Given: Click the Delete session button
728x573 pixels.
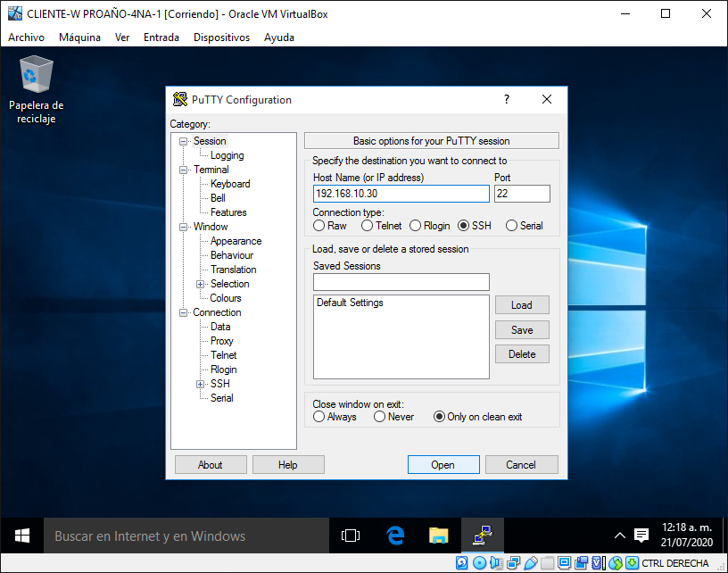Looking at the screenshot, I should (x=522, y=353).
